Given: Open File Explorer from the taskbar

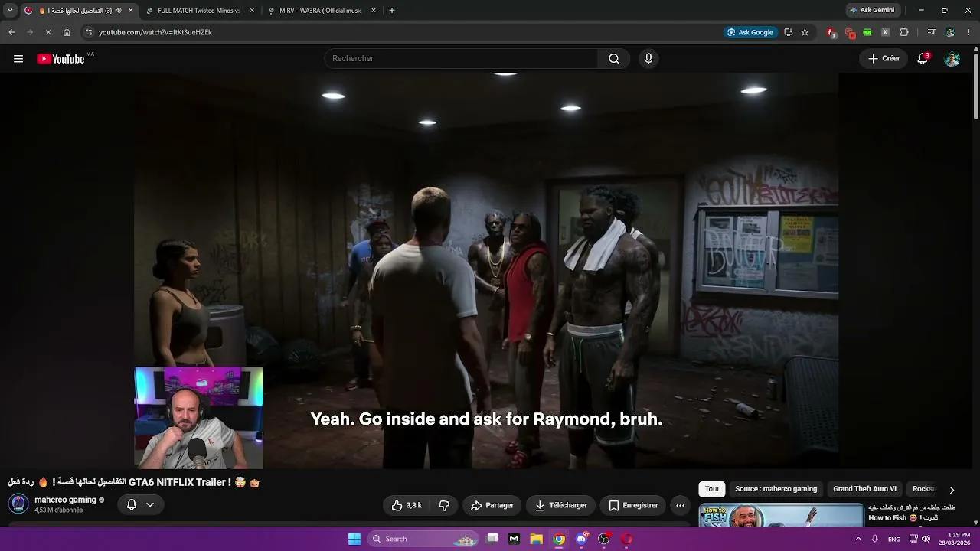Looking at the screenshot, I should pos(536,539).
